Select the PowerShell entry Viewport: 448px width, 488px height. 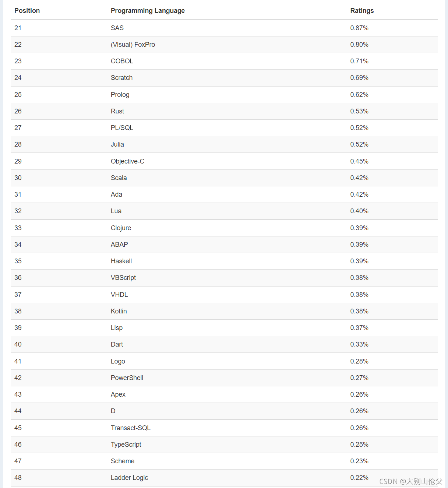127,378
